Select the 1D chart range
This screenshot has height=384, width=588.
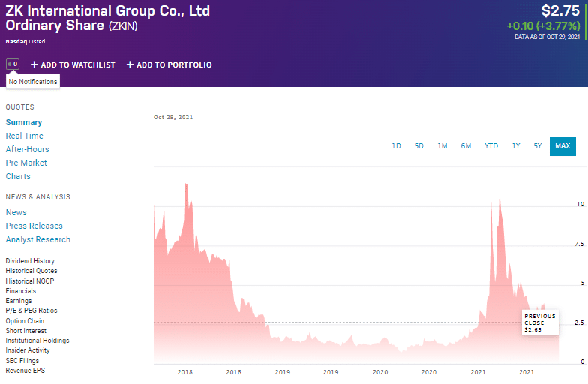click(x=396, y=145)
